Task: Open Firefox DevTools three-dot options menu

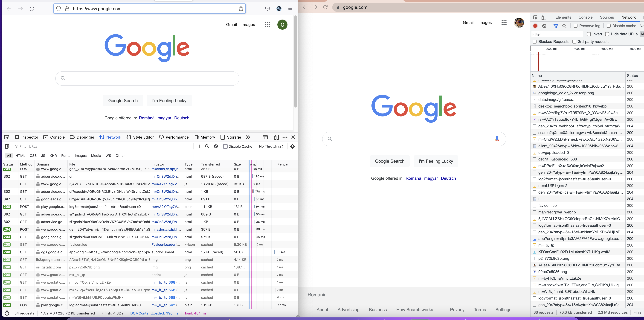Action: pyautogui.click(x=285, y=137)
